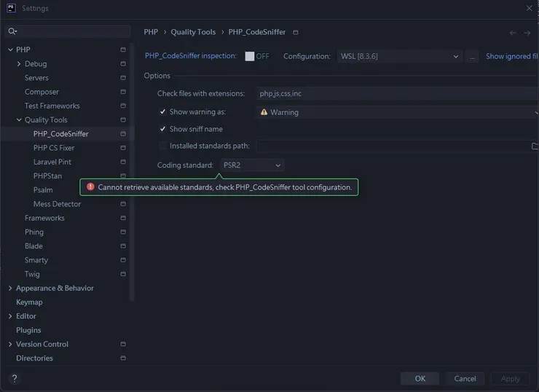Click the search magnifier icon in settings
This screenshot has height=392, width=539.
point(12,31)
